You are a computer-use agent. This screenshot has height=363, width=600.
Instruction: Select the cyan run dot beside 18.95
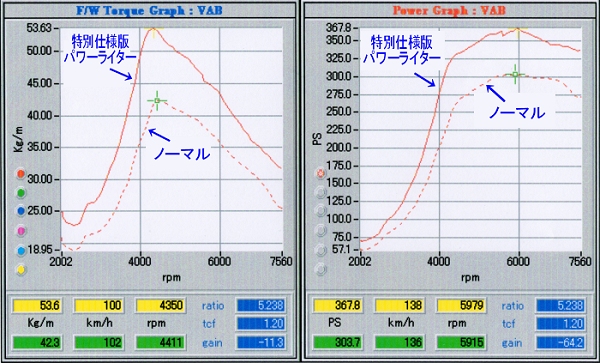(21, 251)
